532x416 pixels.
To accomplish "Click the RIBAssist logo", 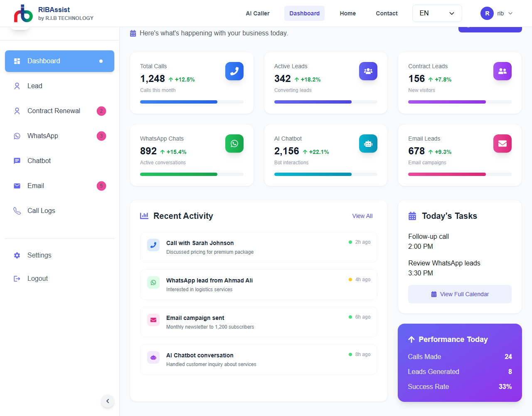I will [23, 13].
